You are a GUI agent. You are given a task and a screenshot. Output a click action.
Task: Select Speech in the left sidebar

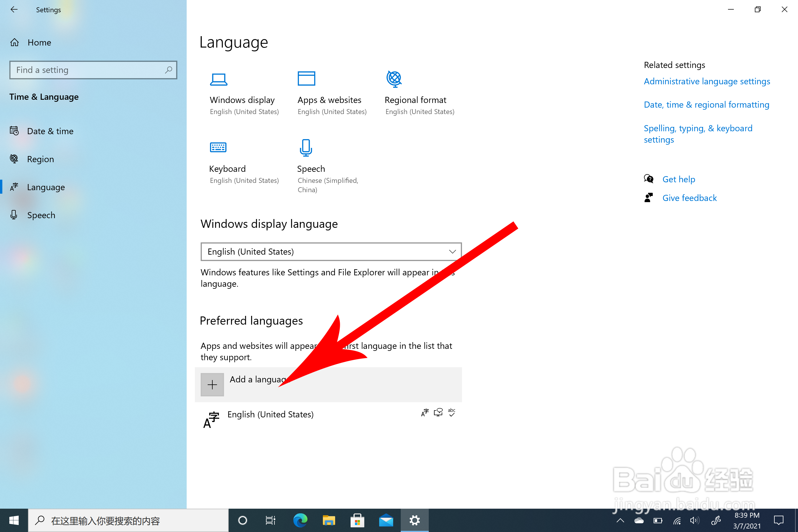[x=41, y=215]
